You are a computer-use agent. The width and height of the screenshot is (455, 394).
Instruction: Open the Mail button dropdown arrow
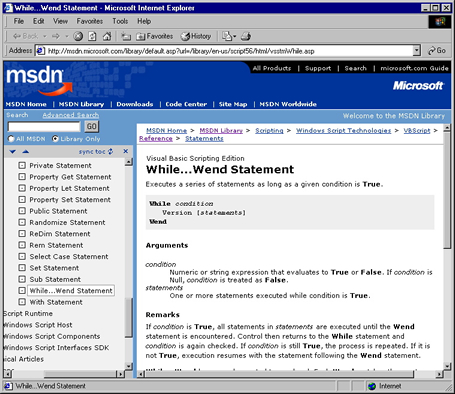pos(235,36)
